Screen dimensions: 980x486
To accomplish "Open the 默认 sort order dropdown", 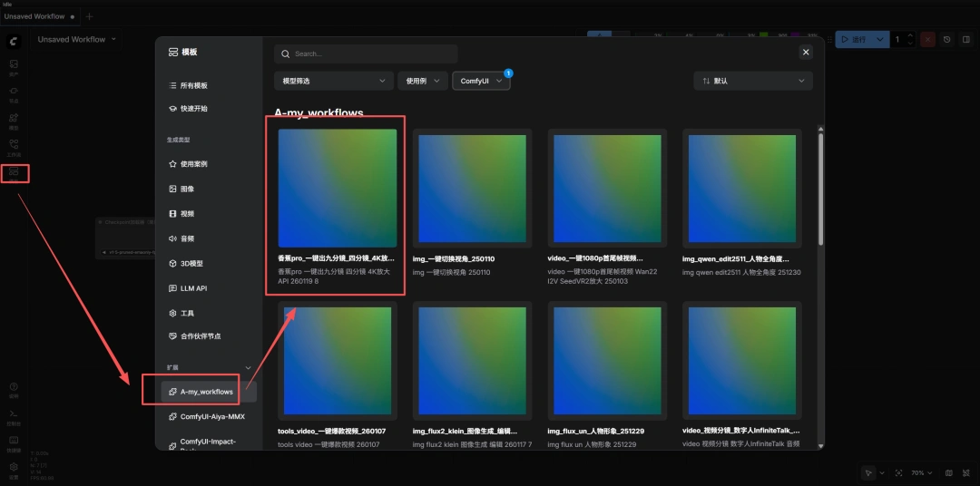I will [752, 81].
